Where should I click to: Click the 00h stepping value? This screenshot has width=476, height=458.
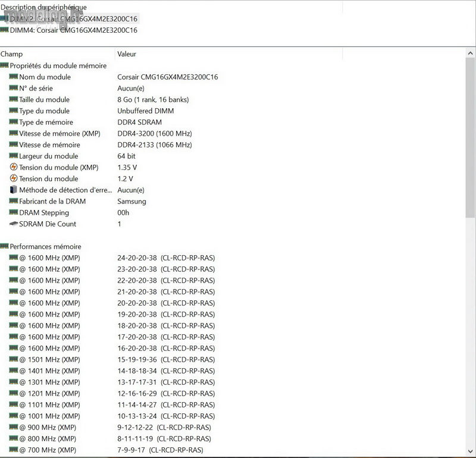point(123,212)
